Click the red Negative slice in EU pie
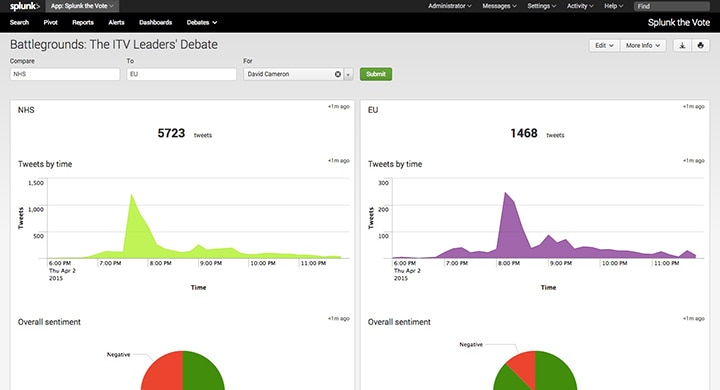 pos(526,367)
